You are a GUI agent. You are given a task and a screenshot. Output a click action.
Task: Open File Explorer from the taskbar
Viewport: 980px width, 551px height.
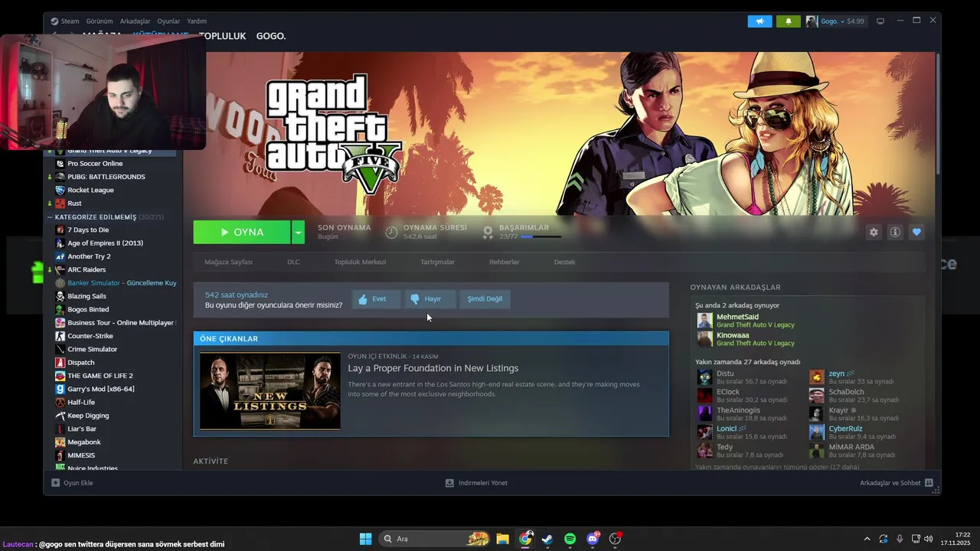[x=502, y=539]
